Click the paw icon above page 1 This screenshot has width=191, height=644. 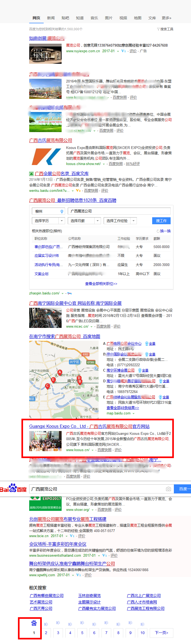[x=34, y=623]
